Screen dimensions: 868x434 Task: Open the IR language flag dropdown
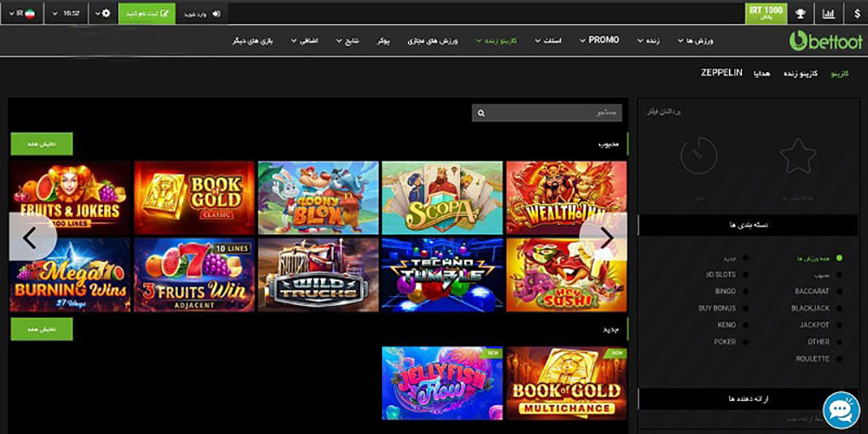[x=23, y=14]
